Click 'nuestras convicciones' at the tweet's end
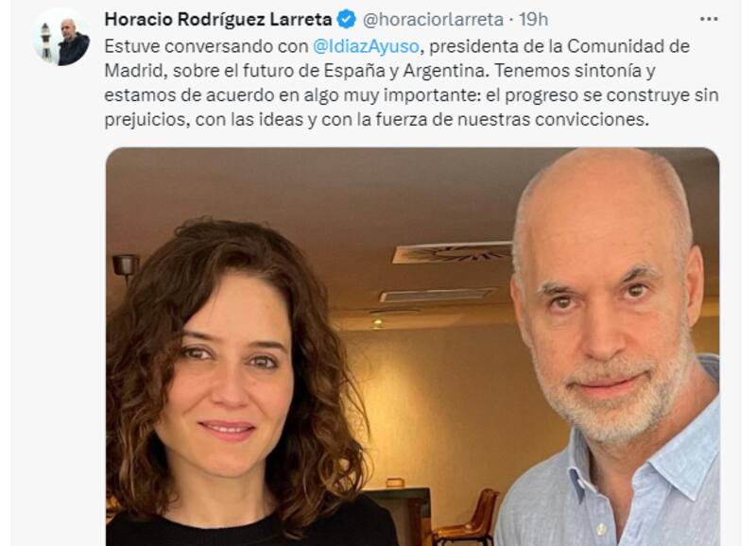 click(x=552, y=119)
